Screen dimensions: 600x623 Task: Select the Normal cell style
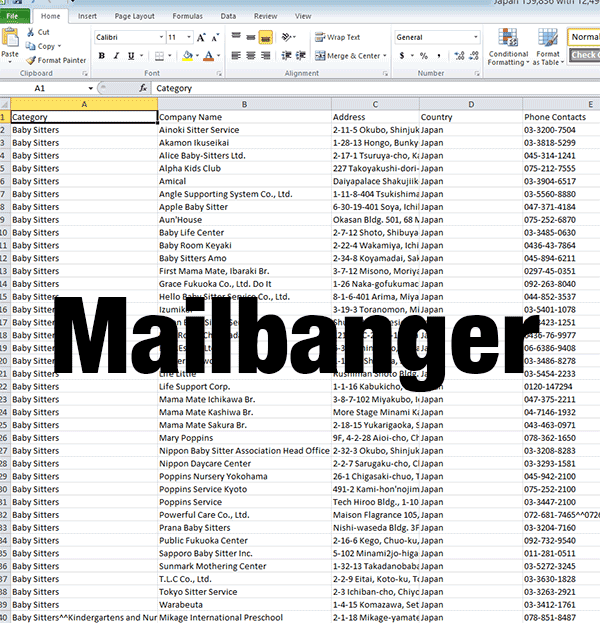(584, 37)
